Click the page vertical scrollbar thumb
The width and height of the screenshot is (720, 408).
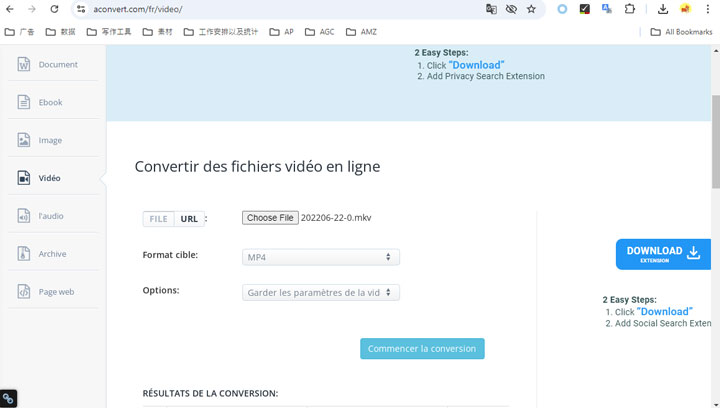tap(715, 141)
